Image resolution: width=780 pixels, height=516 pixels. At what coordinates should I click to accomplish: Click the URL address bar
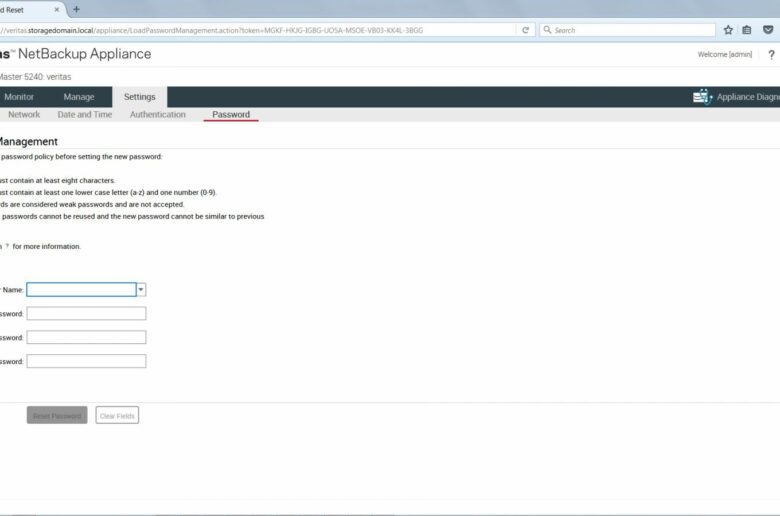click(x=258, y=30)
